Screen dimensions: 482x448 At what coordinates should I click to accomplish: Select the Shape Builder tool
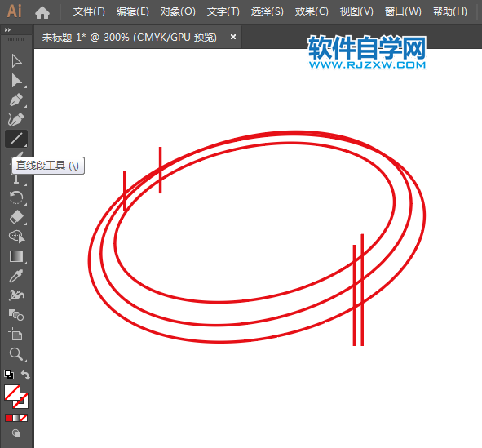click(16, 237)
